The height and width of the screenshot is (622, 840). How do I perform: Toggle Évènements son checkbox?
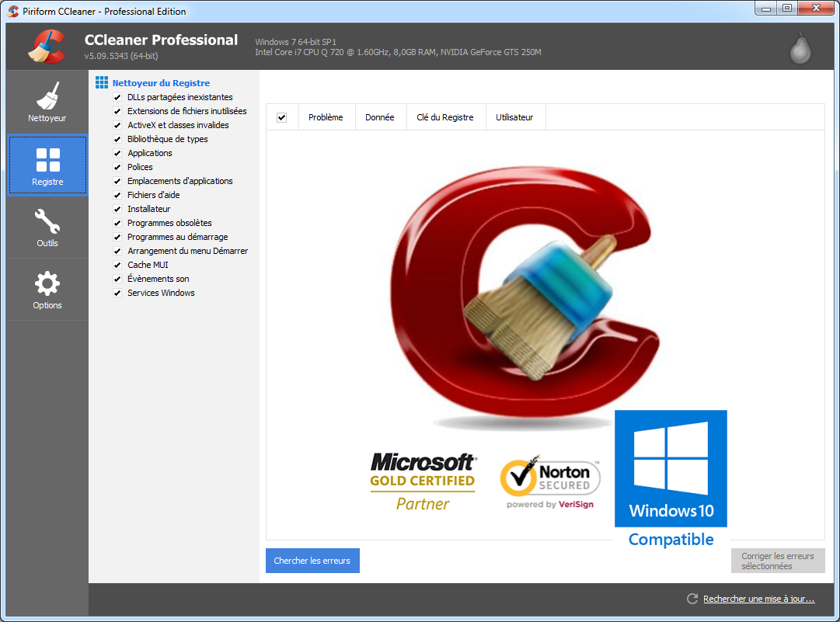[117, 278]
